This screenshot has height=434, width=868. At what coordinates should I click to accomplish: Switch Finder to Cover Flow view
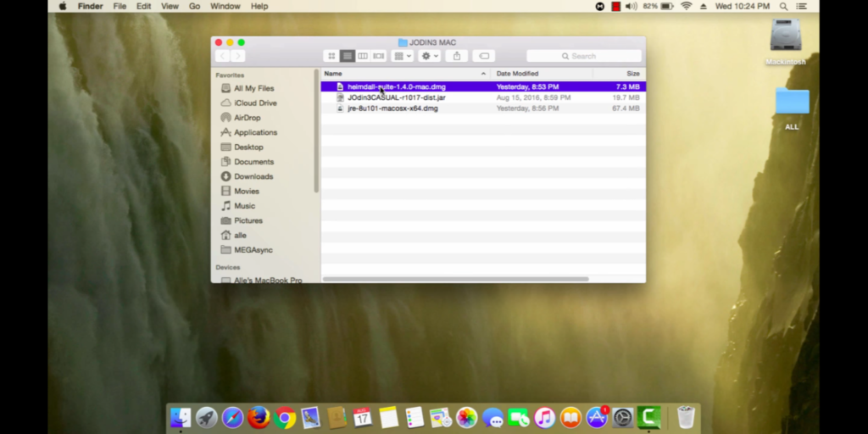pos(379,56)
